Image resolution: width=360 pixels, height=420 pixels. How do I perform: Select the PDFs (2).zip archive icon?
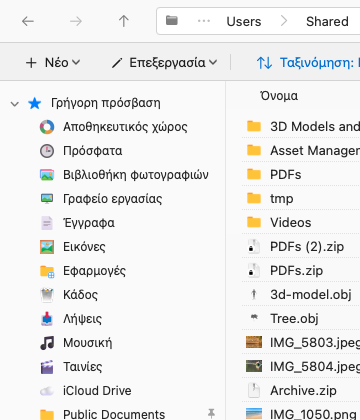tap(254, 247)
